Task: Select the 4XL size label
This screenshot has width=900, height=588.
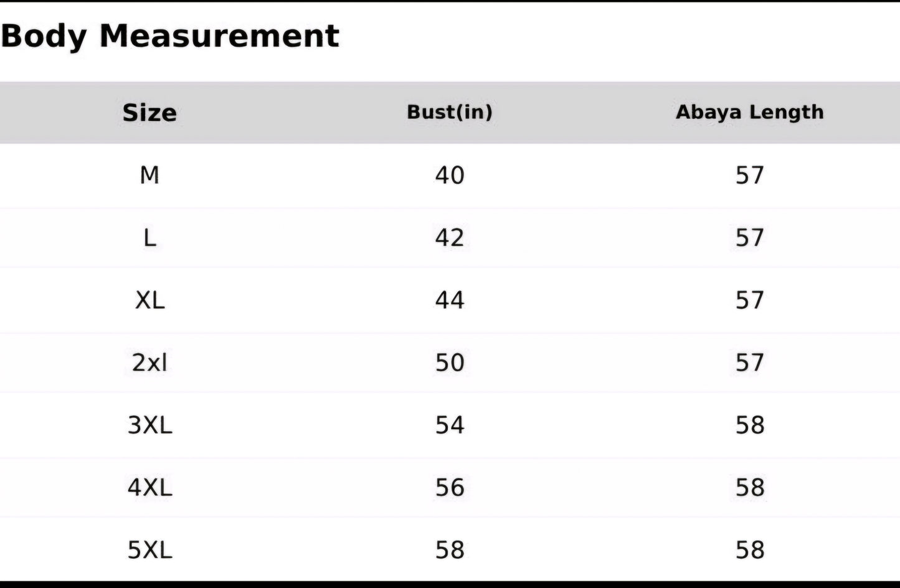Action: pyautogui.click(x=149, y=487)
